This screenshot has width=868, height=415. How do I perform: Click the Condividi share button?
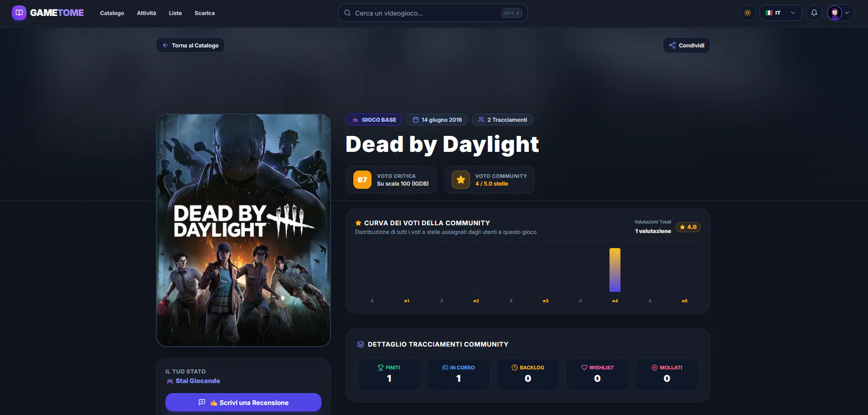click(687, 45)
